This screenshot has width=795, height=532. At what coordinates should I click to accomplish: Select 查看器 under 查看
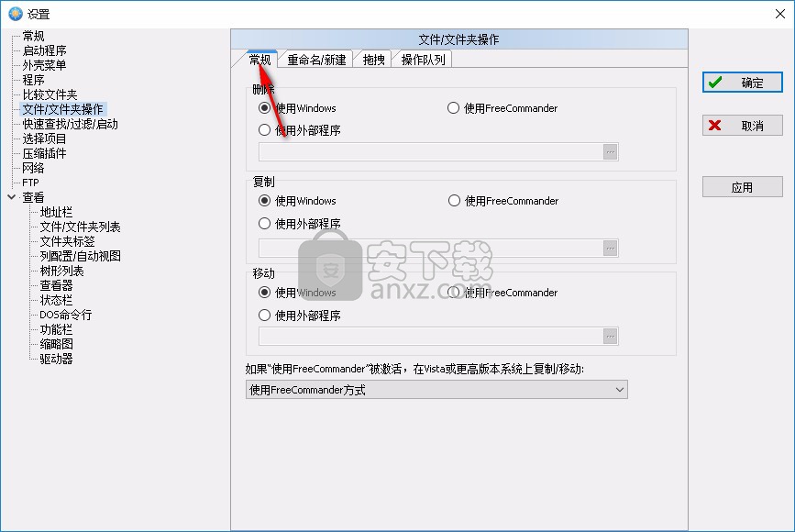coord(56,285)
